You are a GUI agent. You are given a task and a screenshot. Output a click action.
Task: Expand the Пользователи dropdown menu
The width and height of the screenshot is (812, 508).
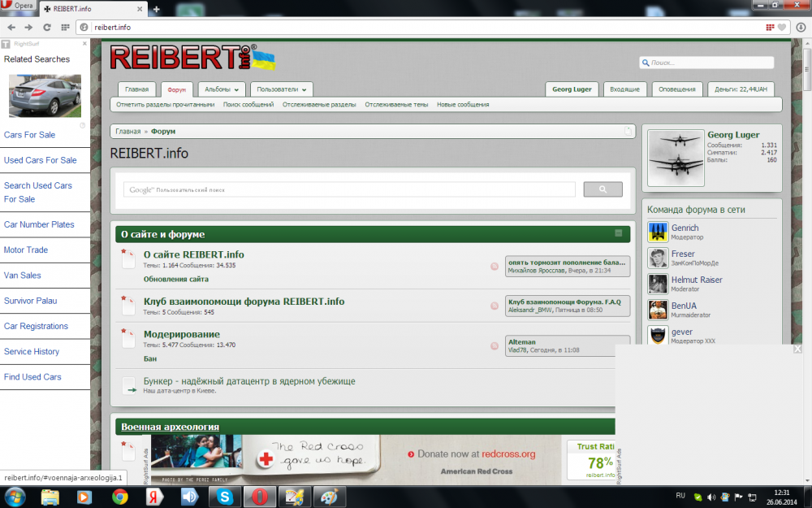pyautogui.click(x=281, y=89)
